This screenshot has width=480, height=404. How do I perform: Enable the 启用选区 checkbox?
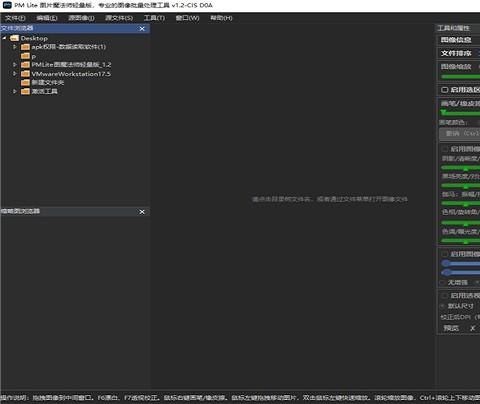[444, 90]
